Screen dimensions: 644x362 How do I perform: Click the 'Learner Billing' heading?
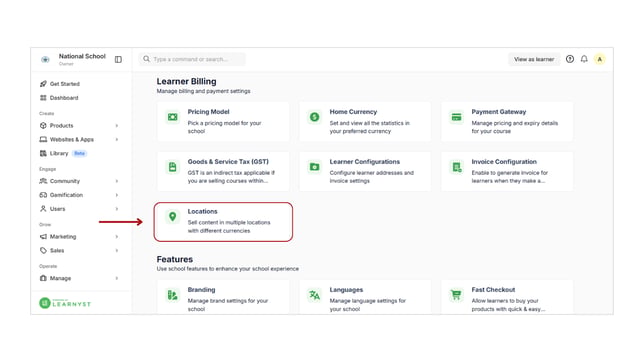coord(186,81)
